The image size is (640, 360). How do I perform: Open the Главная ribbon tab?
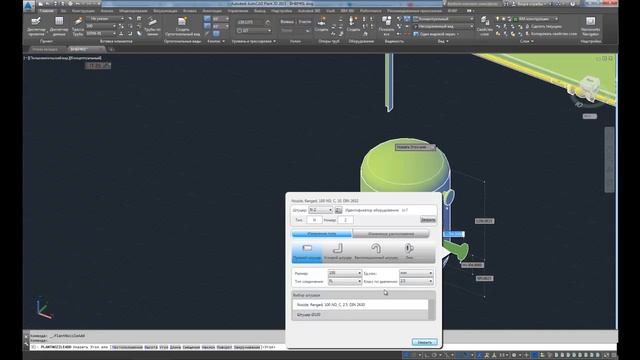46,11
